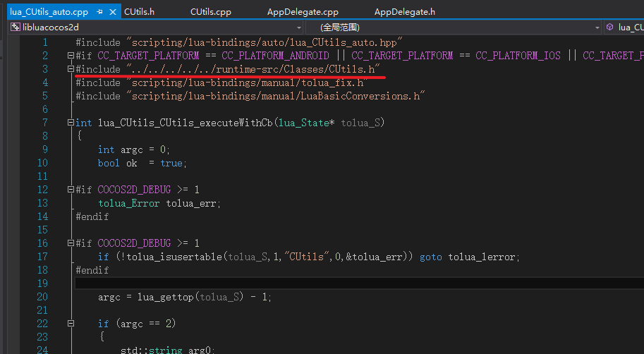Close the lua_CUtils_auto.cpp tab
The image size is (644, 354).
[x=111, y=12]
